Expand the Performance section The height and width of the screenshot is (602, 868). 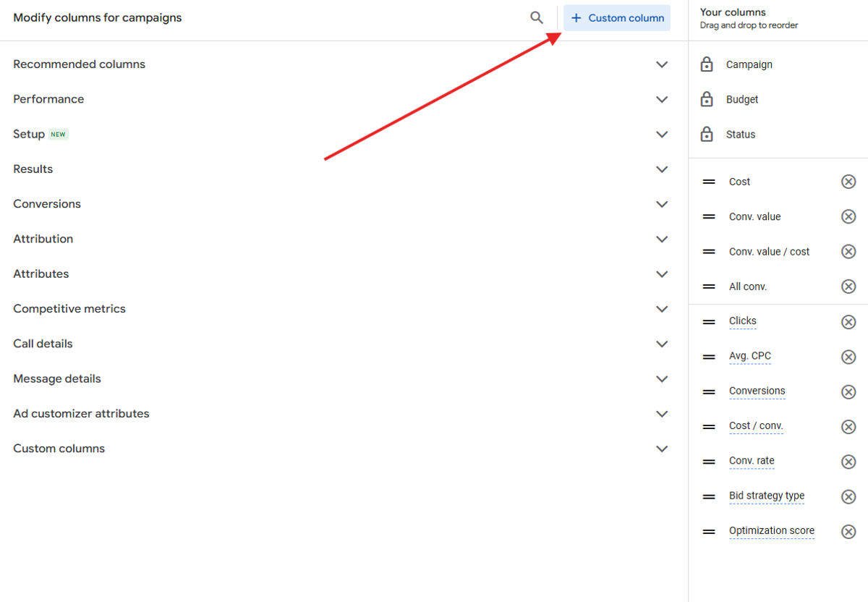662,99
